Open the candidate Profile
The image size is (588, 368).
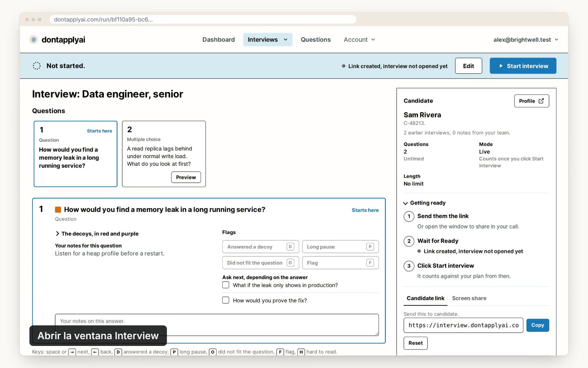(531, 101)
